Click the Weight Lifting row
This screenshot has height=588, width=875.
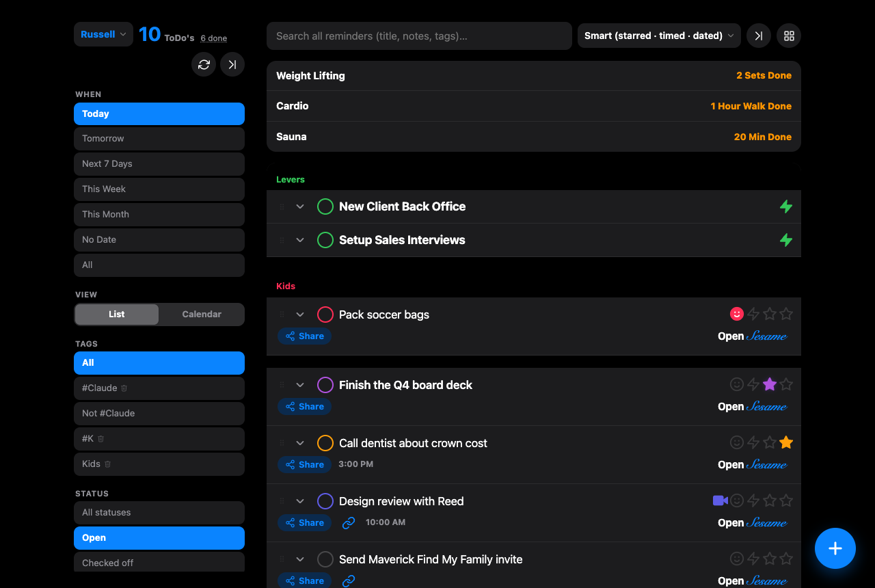pos(534,76)
